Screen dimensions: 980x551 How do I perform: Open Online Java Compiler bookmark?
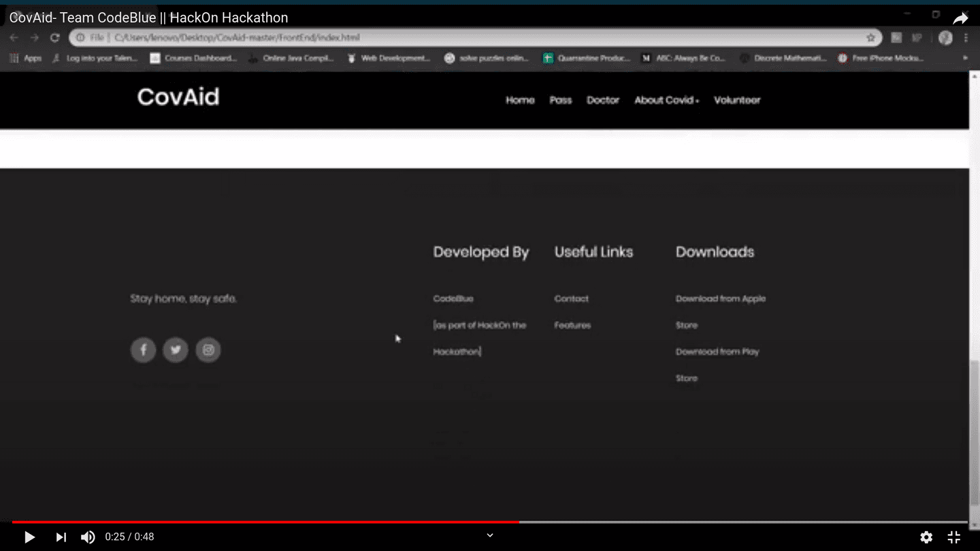291,59
